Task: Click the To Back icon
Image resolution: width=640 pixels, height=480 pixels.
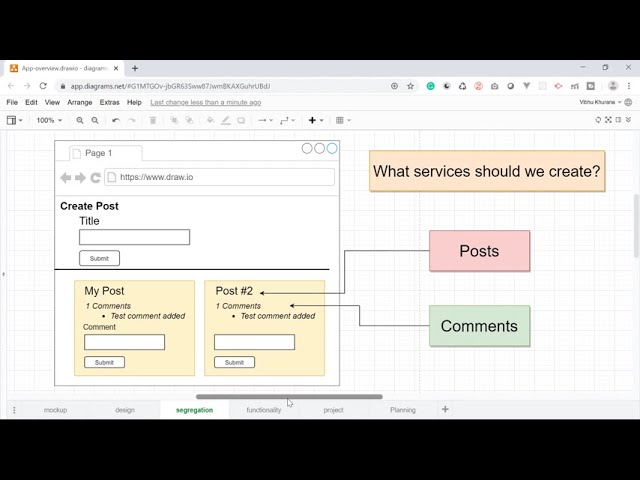Action: coord(189,120)
